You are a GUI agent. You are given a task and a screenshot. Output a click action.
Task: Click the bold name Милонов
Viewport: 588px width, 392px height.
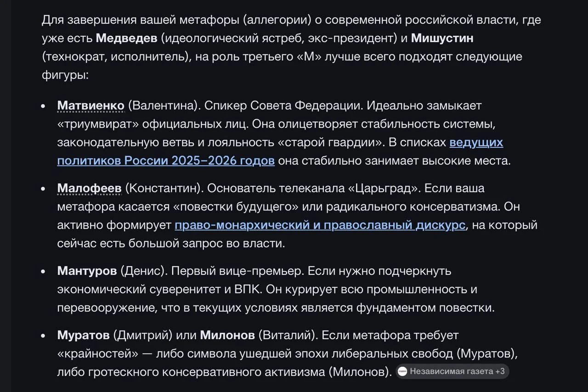(227, 335)
